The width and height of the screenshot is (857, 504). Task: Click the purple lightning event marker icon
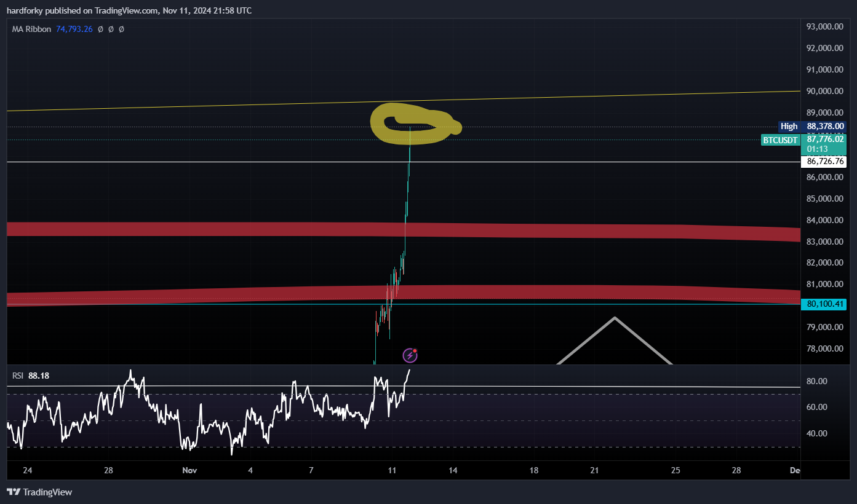[410, 355]
